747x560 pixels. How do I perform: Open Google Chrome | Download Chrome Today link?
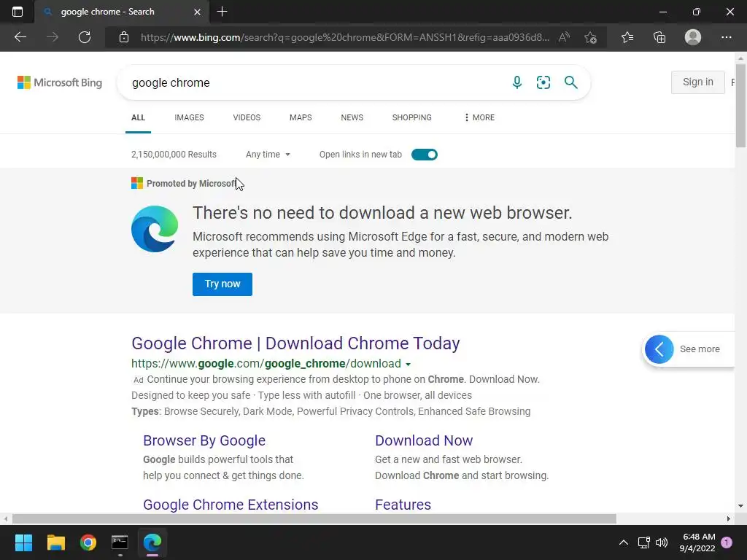point(296,343)
